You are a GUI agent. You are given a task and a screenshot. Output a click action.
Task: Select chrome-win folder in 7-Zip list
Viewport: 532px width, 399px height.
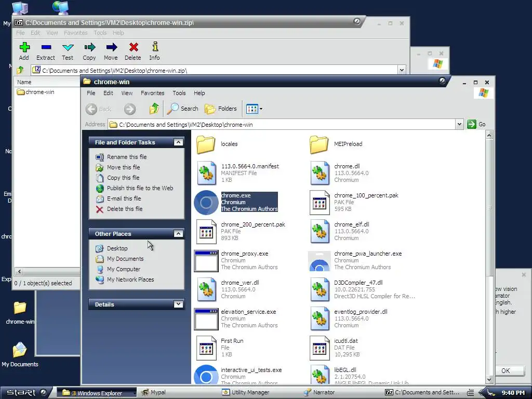click(x=35, y=92)
